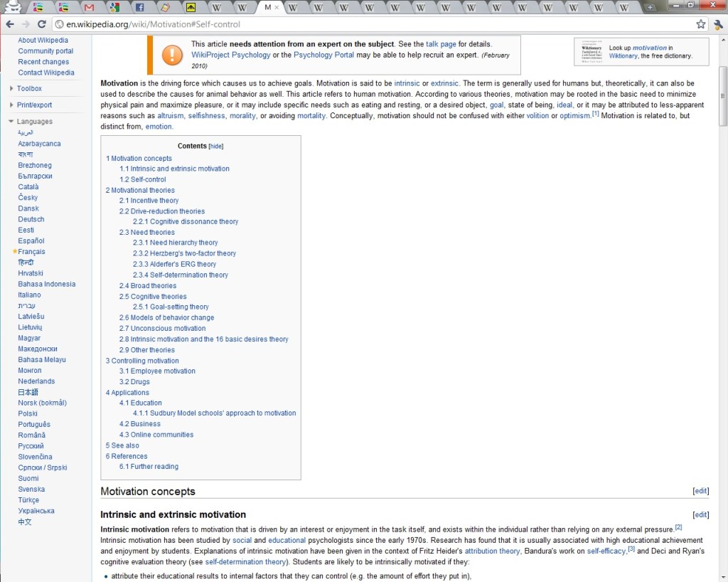728x582 pixels.
Task: Expand the Toolbox sidebar section
Action: click(x=29, y=89)
